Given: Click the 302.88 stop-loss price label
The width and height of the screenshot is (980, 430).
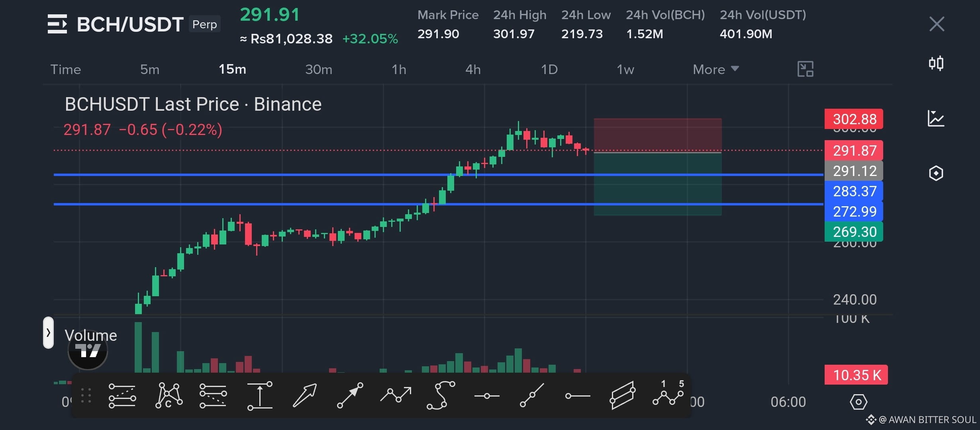Looking at the screenshot, I should coord(854,119).
